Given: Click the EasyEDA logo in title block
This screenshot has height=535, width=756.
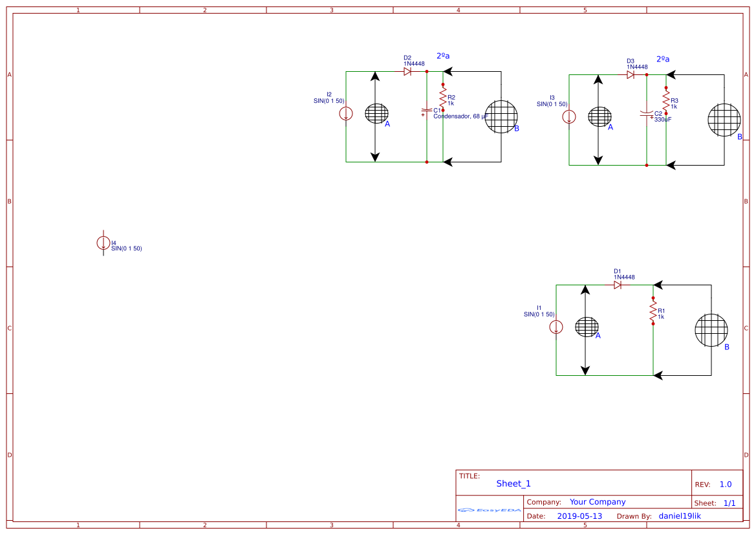Looking at the screenshot, I should point(489,510).
